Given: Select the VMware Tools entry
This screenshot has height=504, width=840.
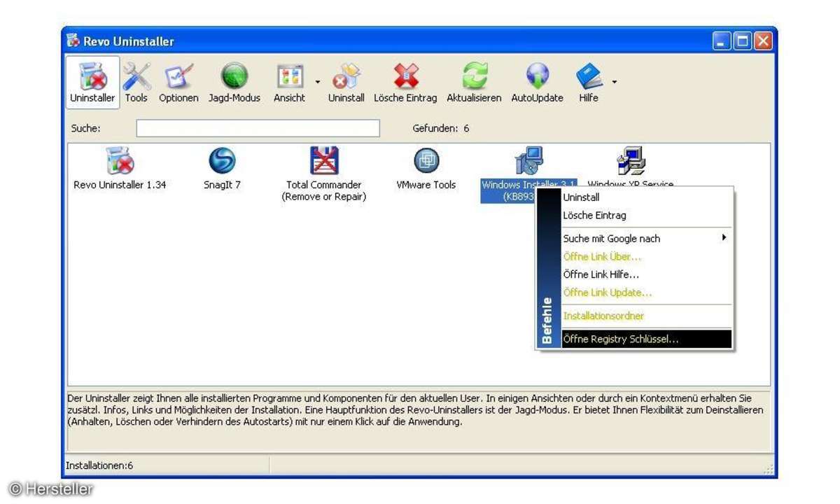Looking at the screenshot, I should coord(426,169).
